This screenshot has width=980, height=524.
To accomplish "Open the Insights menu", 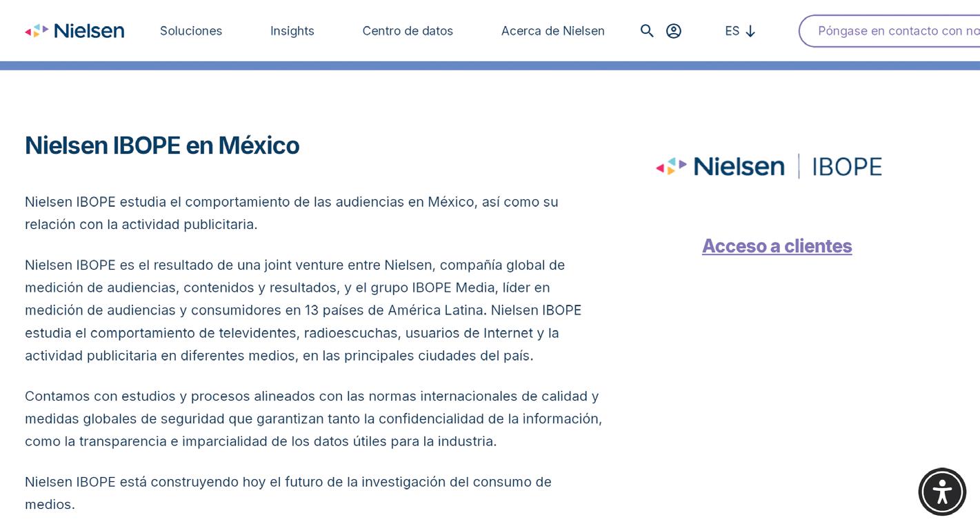I will tap(292, 31).
